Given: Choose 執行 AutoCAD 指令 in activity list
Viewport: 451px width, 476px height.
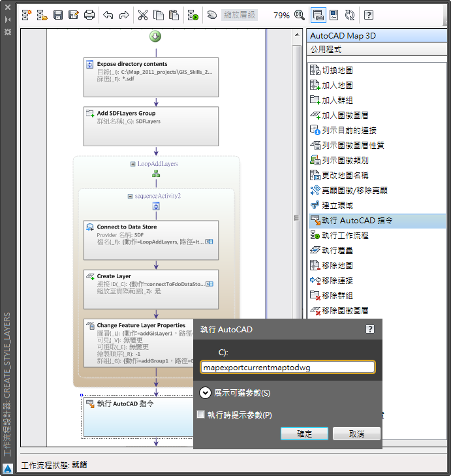Looking at the screenshot, I should coord(377,221).
